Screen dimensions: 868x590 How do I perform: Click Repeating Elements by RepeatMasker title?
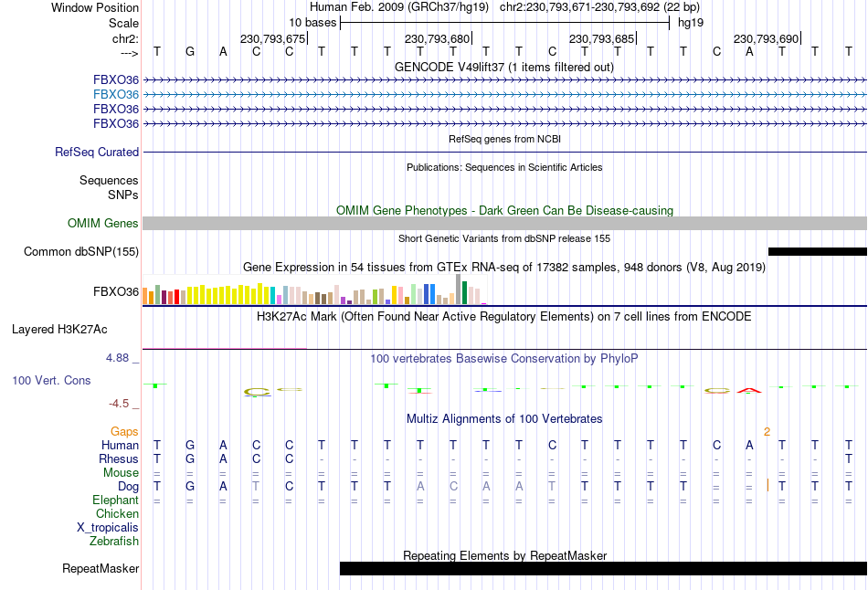pos(504,555)
